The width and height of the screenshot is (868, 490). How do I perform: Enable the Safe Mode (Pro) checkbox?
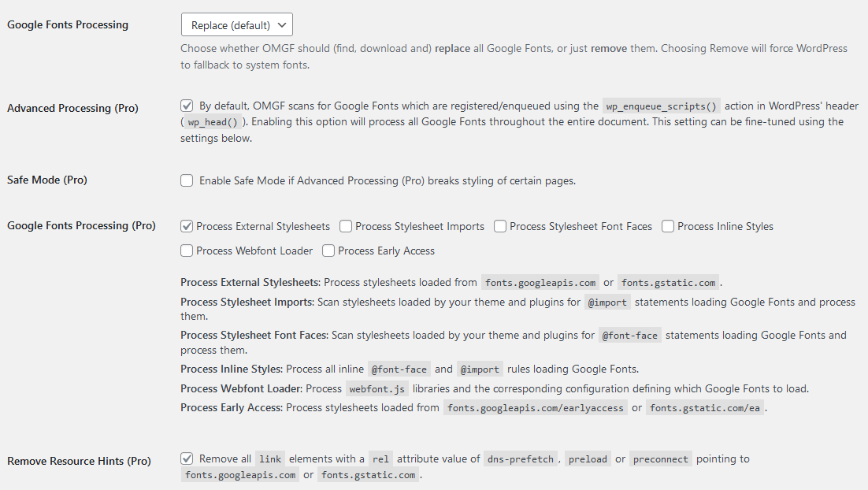click(187, 180)
